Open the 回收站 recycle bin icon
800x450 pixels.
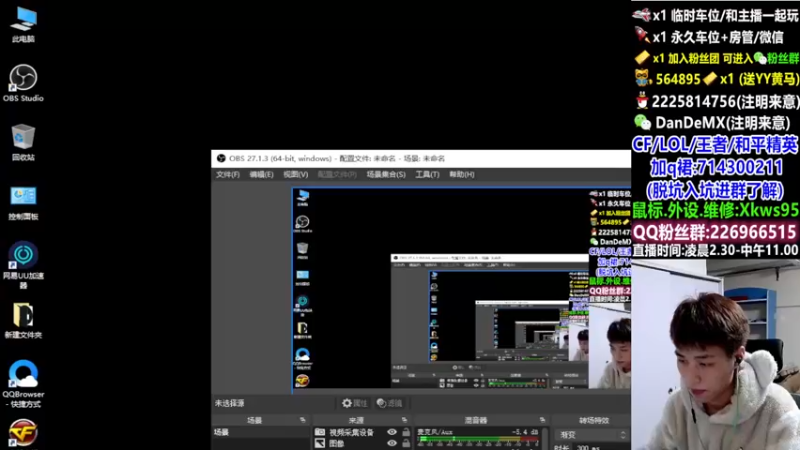(23, 142)
